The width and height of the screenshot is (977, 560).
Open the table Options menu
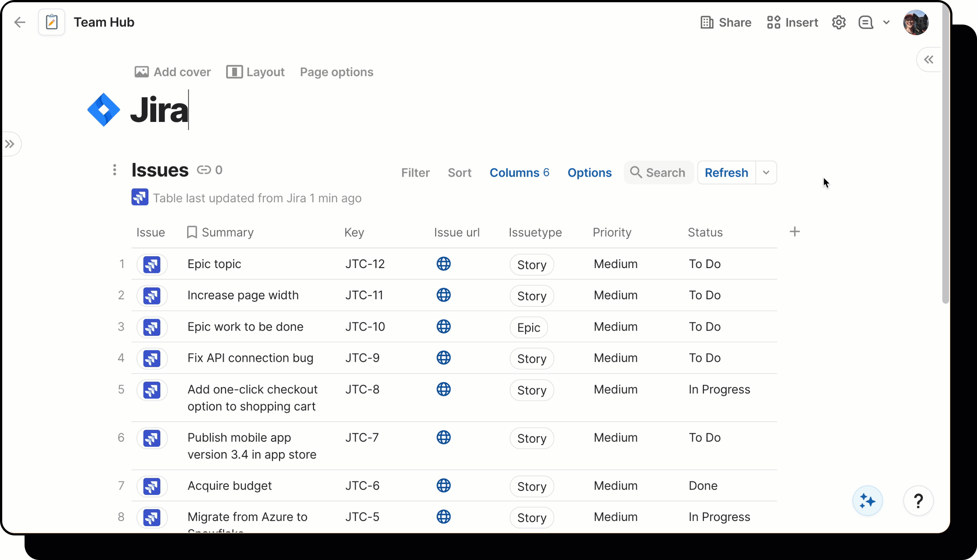589,172
